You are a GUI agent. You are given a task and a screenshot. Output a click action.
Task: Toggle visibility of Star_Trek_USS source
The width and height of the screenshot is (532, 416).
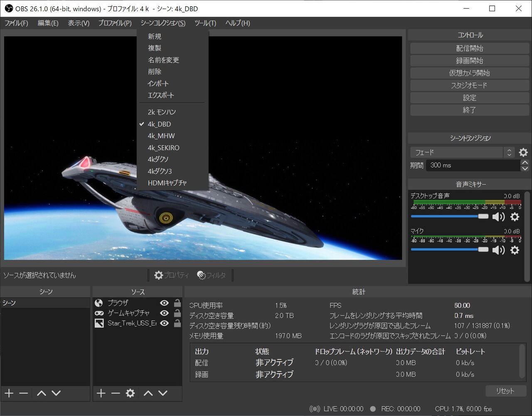click(x=165, y=323)
